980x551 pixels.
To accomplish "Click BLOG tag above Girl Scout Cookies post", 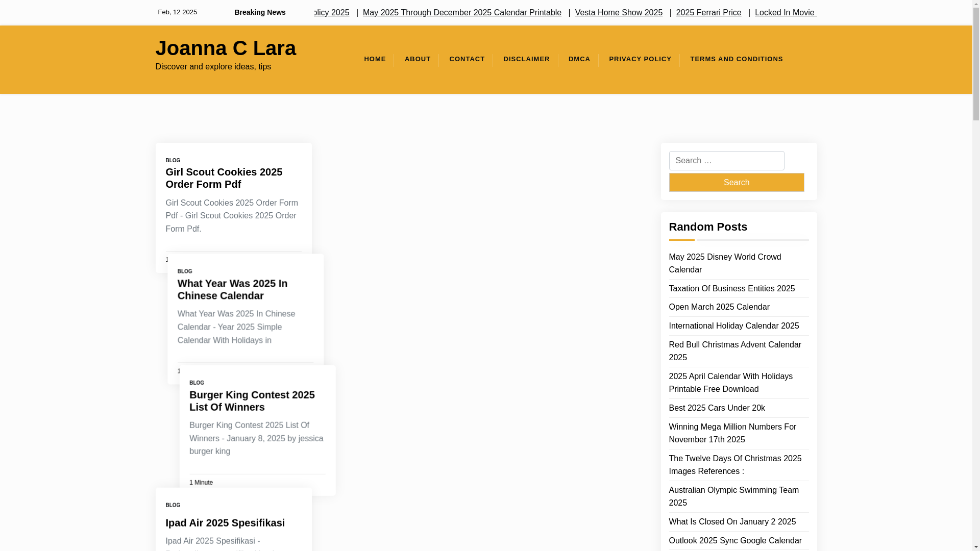I will pos(173,160).
